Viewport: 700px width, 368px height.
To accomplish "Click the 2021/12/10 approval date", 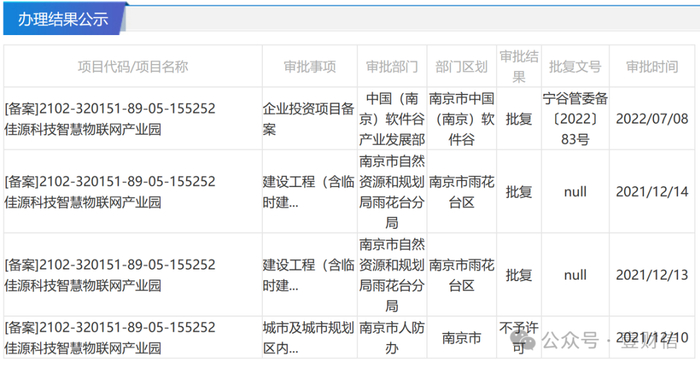I will (652, 338).
